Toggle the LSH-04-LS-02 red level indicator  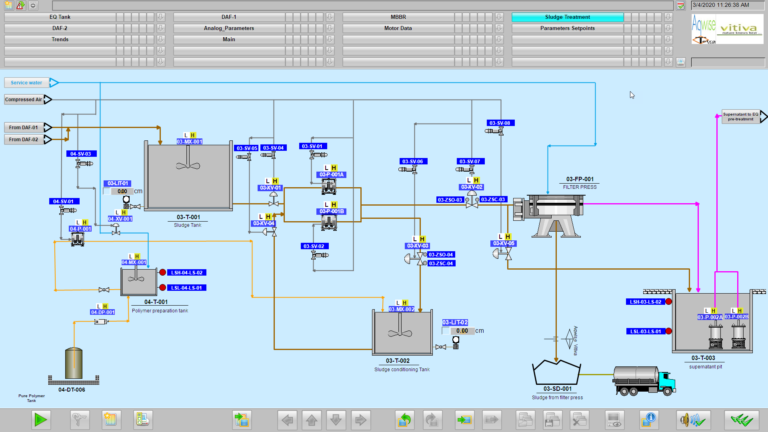pyautogui.click(x=162, y=272)
